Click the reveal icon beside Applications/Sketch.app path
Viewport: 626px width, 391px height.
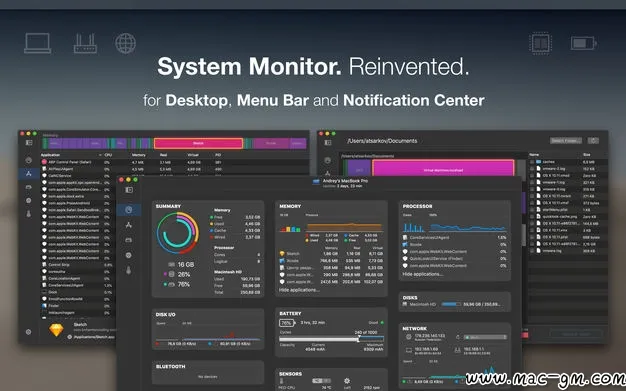[69, 337]
